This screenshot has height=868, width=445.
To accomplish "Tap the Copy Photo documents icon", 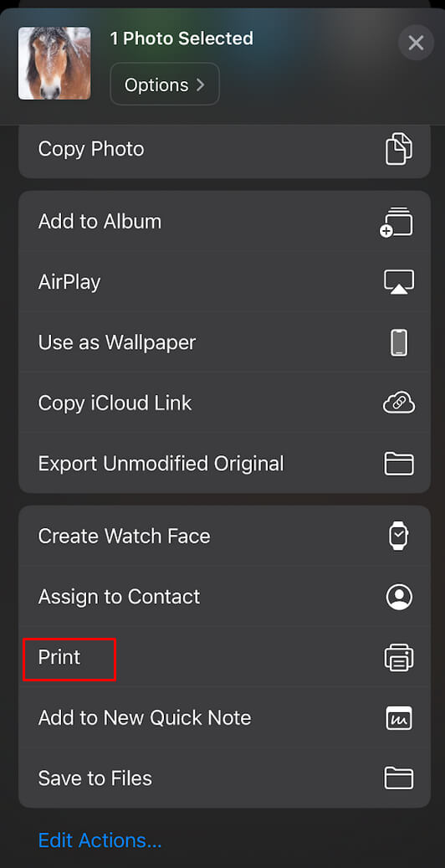I will tap(399, 150).
